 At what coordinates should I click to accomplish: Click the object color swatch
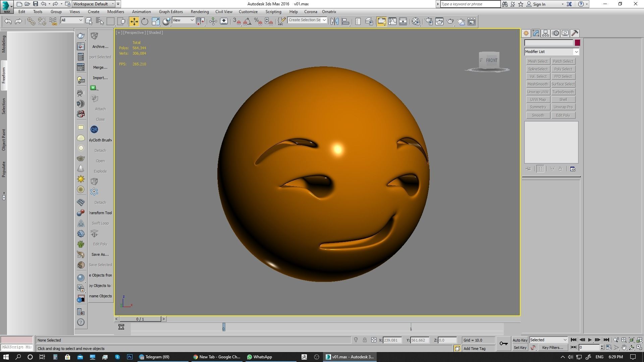[577, 43]
